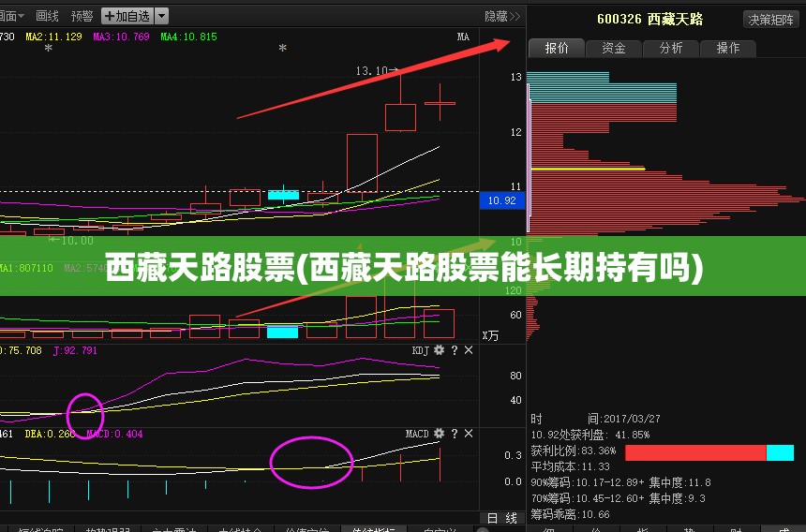Click the 10.92 current price label
806x532 pixels.
pyautogui.click(x=502, y=200)
